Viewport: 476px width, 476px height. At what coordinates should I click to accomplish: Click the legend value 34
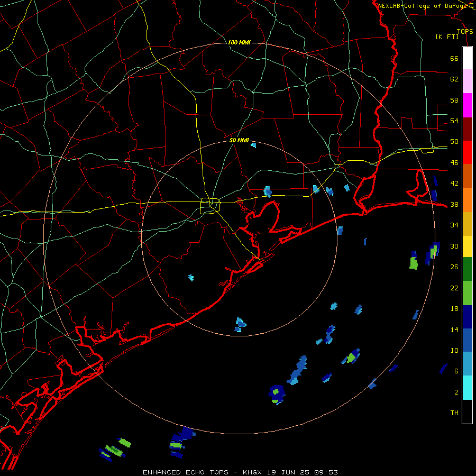pyautogui.click(x=454, y=225)
